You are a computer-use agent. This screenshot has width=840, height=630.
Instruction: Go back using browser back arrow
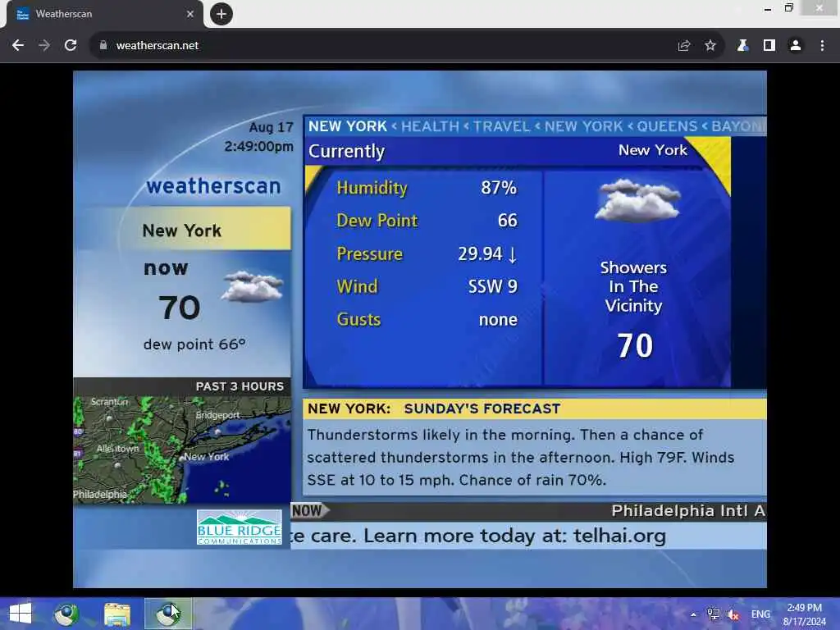[x=18, y=46]
